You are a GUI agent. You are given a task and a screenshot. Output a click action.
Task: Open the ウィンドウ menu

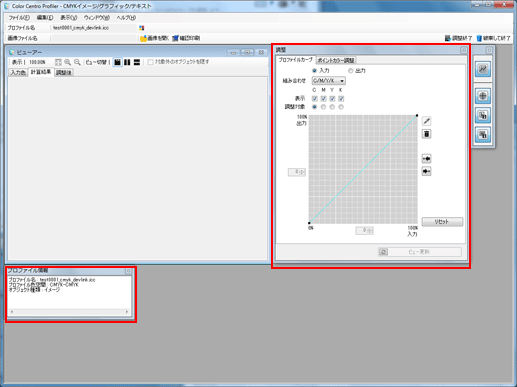pyautogui.click(x=96, y=18)
